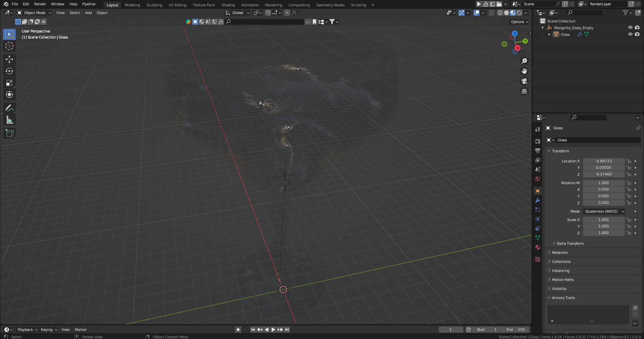Expand the Relations panel
The image size is (644, 339).
549,253
